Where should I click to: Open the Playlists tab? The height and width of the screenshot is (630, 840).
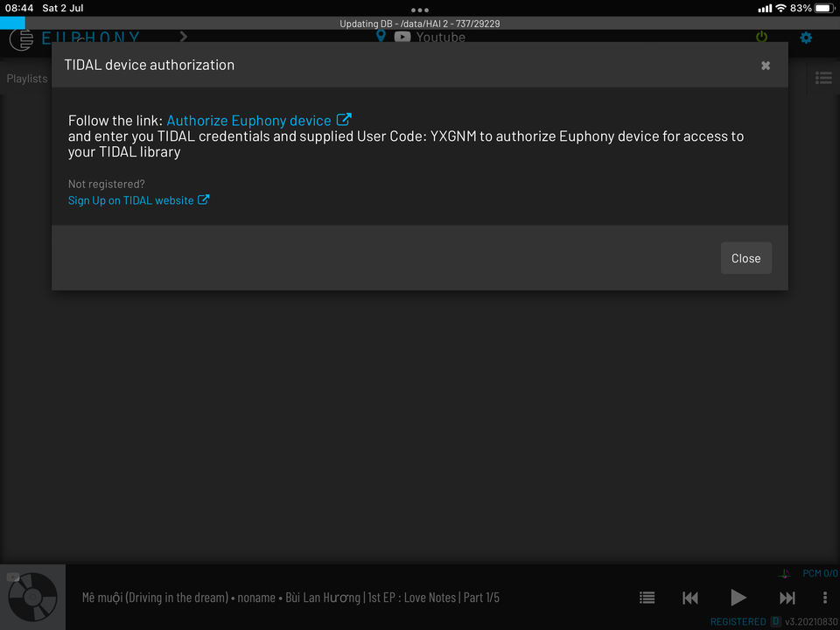coord(27,79)
